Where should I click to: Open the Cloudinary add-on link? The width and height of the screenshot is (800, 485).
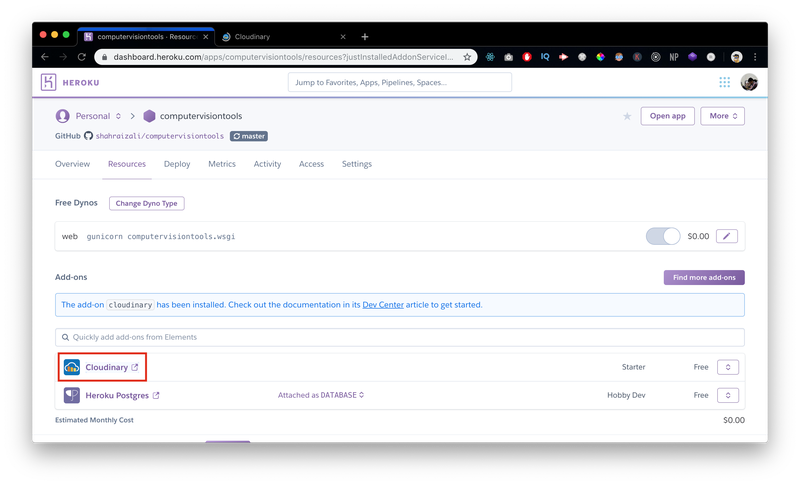[107, 367]
